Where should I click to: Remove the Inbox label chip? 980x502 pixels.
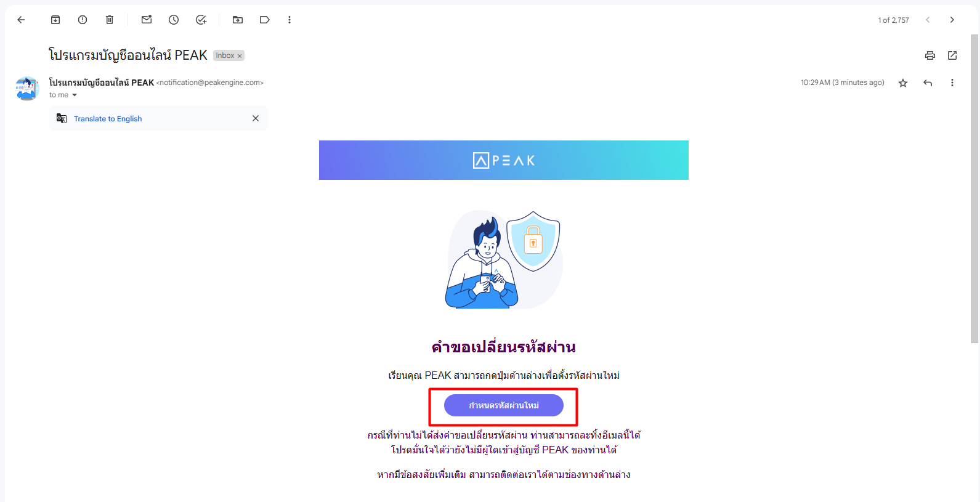point(240,56)
